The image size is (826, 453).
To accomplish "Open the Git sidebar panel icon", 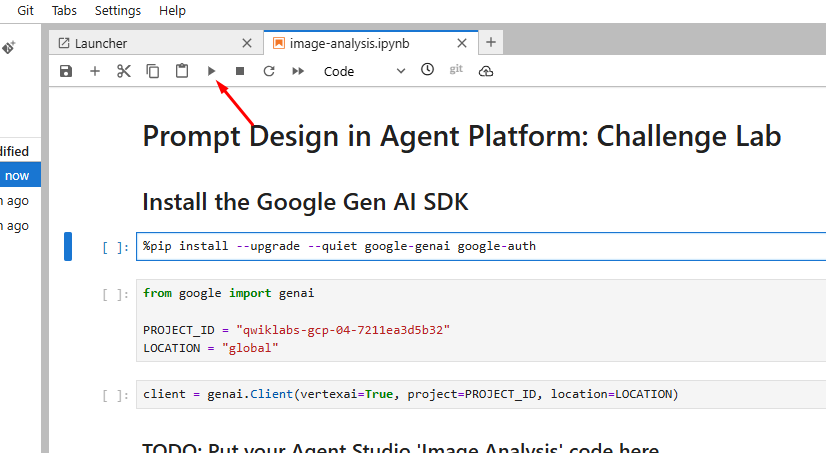I will tap(9, 47).
